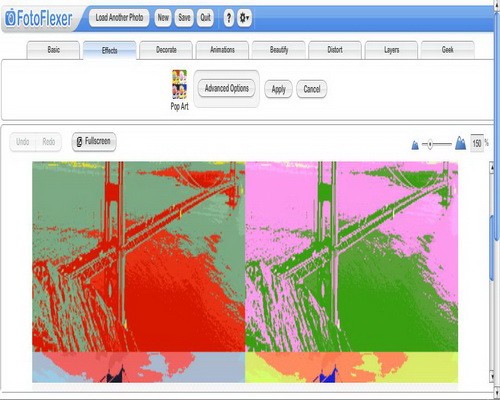Click the zoom percentage field showing 150
The image size is (500, 400).
click(477, 143)
